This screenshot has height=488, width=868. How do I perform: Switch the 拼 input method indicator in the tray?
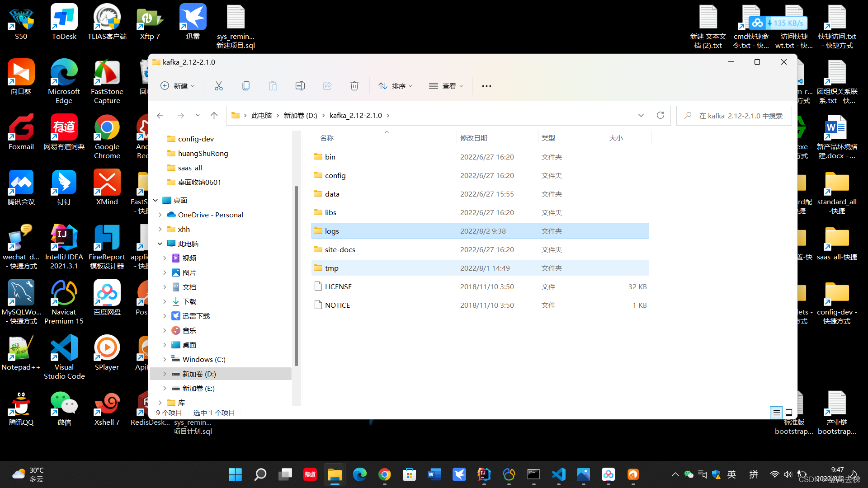[x=754, y=474]
